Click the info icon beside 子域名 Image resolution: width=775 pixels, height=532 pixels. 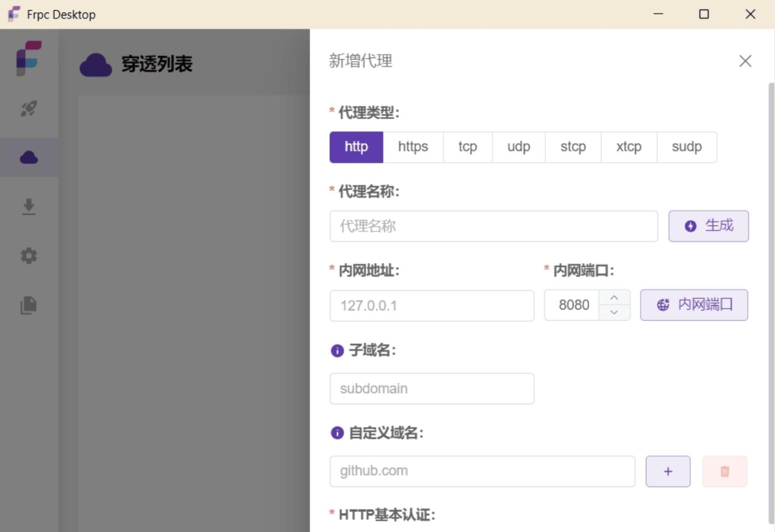[337, 350]
